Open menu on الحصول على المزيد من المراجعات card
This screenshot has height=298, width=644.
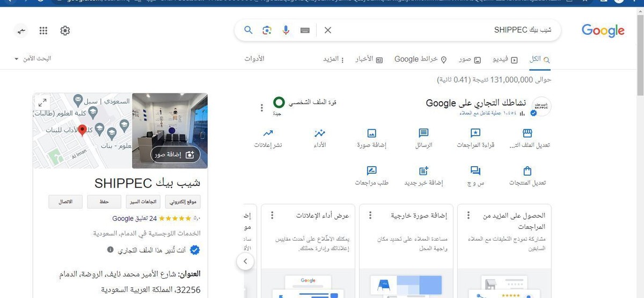(469, 215)
